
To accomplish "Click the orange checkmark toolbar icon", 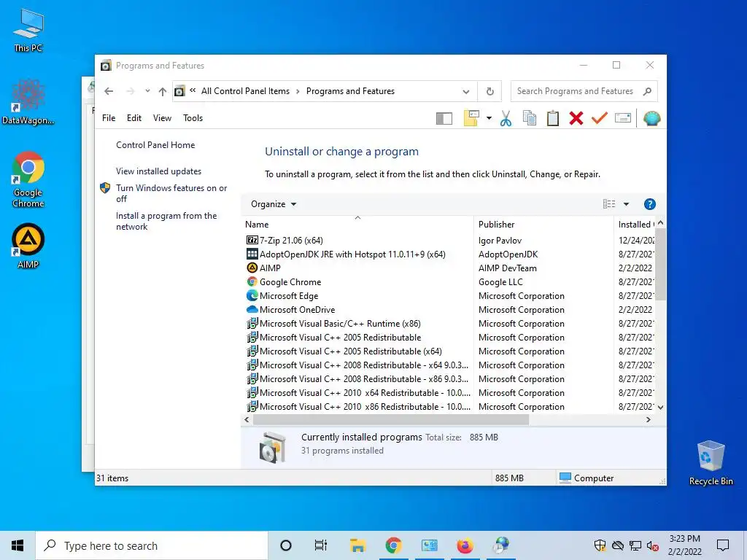I will 600,118.
